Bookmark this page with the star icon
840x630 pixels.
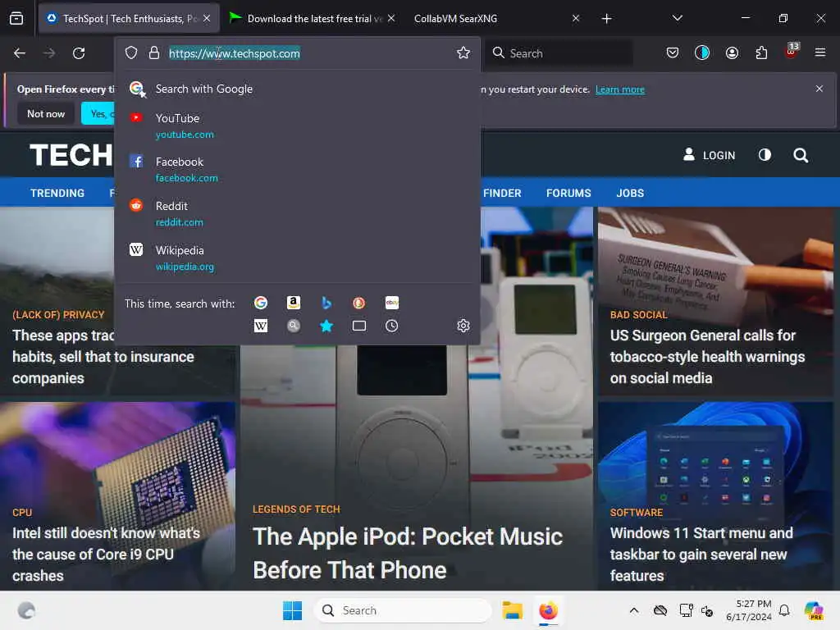click(463, 52)
